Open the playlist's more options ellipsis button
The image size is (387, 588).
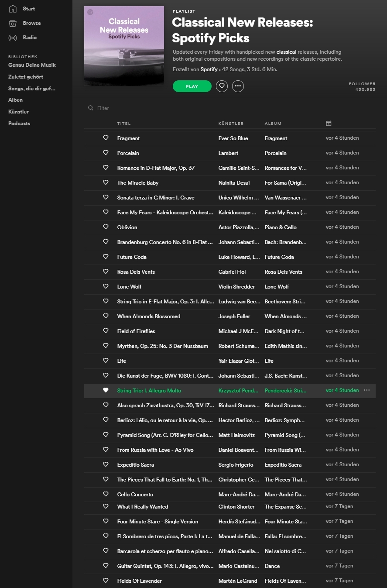238,86
